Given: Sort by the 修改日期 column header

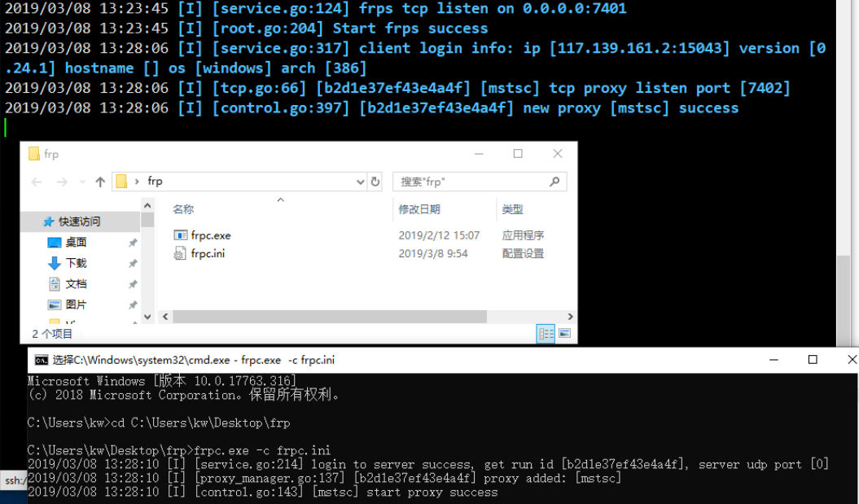Looking at the screenshot, I should pos(419,209).
